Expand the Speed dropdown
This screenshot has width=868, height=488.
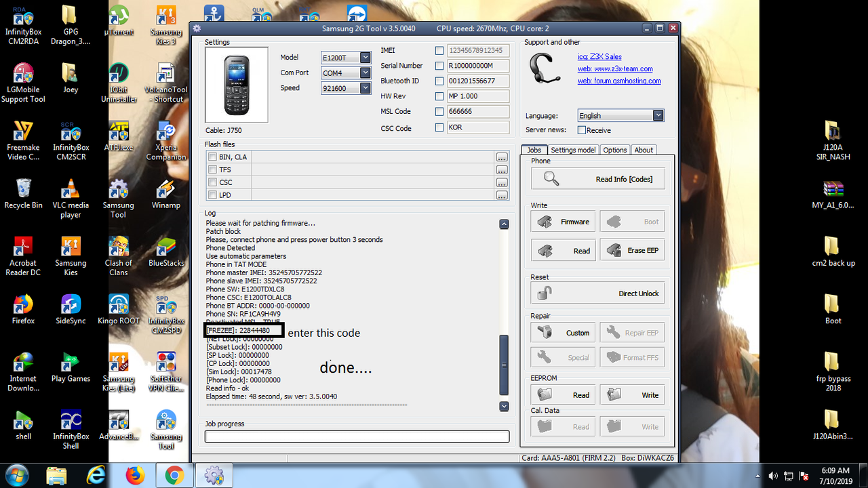coord(366,88)
